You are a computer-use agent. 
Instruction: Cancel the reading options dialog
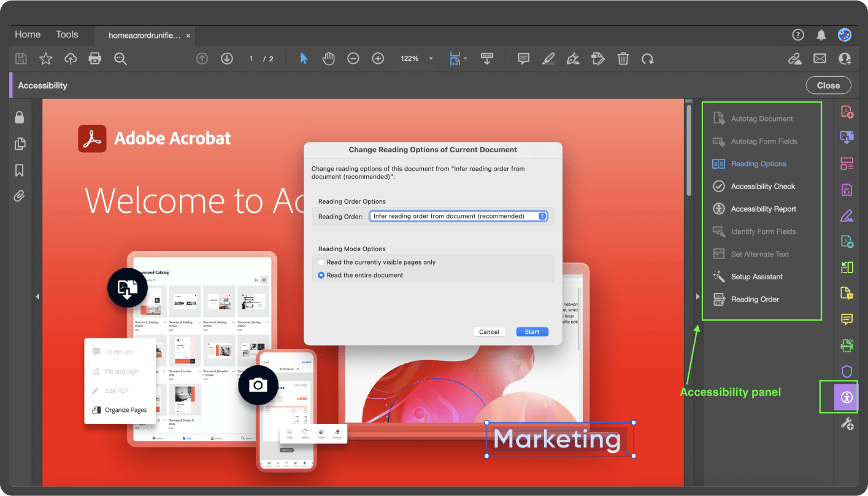pos(489,332)
